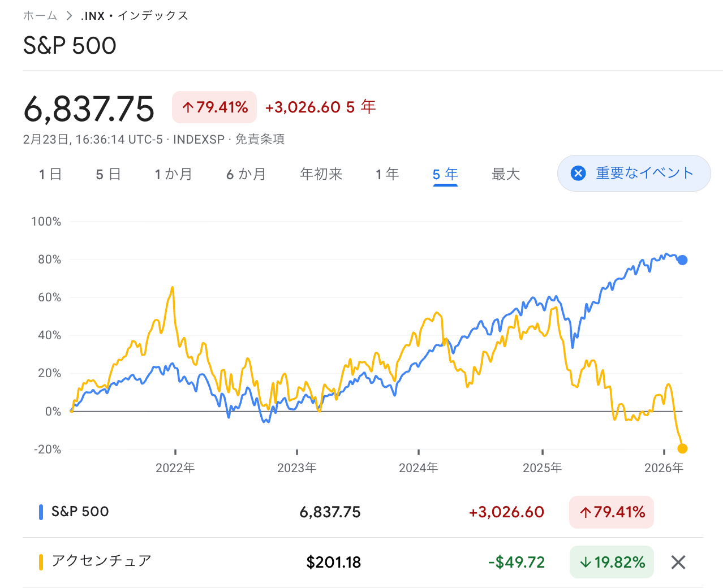This screenshot has width=723, height=588.
Task: Click the blue X icon in 重要なイベント pill
Action: tap(577, 174)
